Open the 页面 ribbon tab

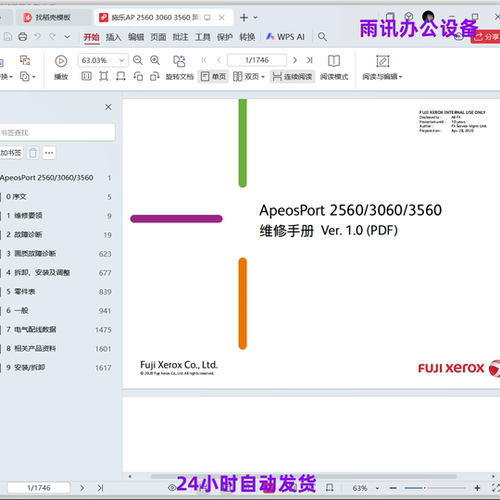pos(158,37)
